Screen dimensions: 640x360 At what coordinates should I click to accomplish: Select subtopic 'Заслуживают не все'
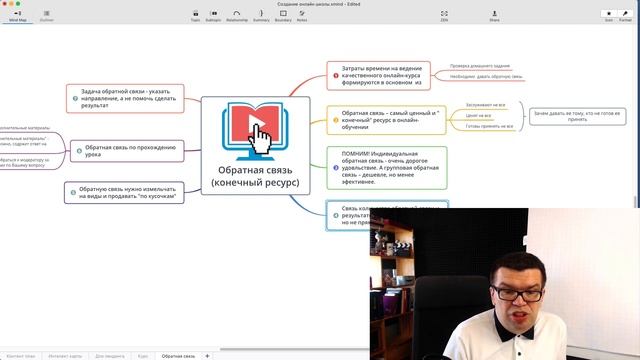485,105
